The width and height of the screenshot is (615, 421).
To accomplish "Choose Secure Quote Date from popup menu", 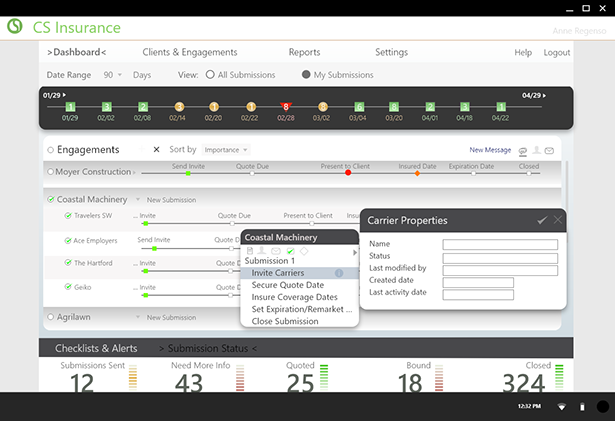I will coord(287,285).
